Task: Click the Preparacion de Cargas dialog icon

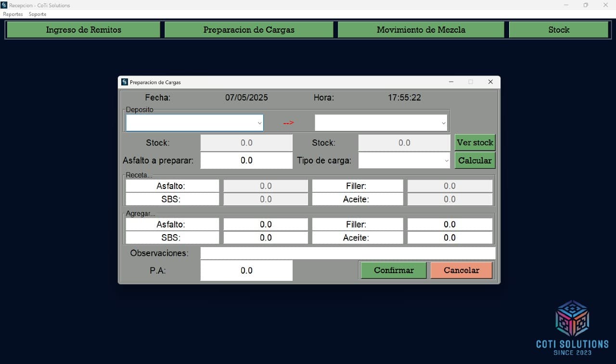Action: (125, 82)
